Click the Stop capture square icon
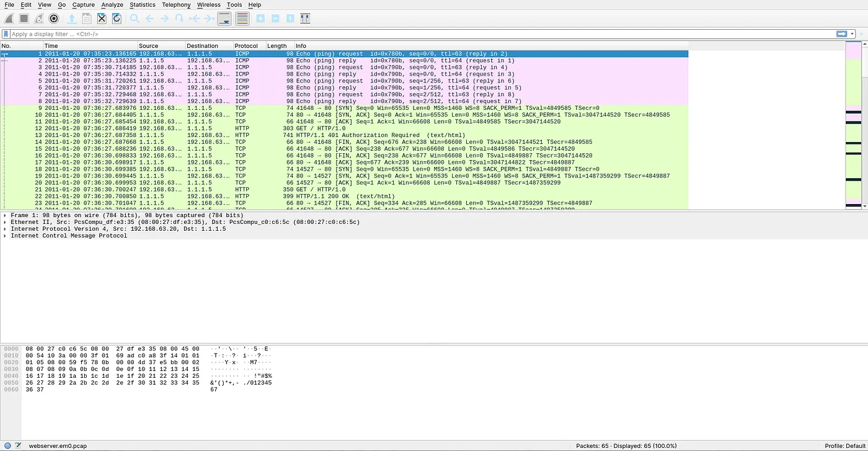Screen dimensions: 868x451 coord(24,19)
